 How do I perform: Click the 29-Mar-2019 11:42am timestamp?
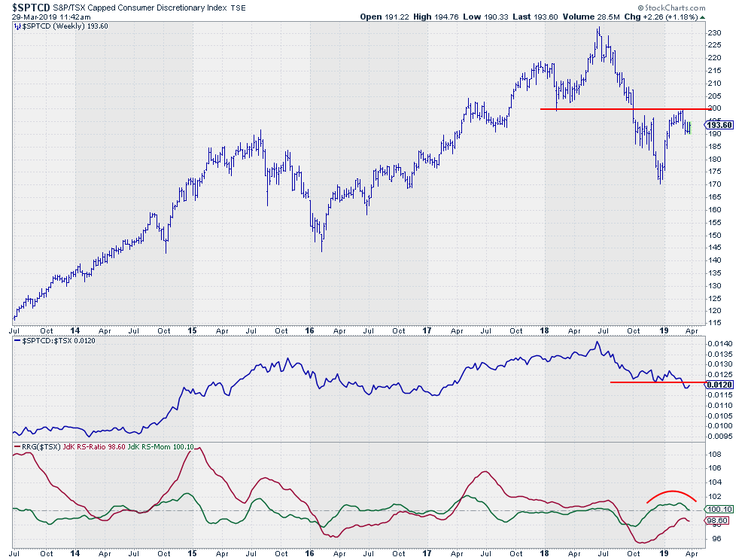tap(51, 17)
